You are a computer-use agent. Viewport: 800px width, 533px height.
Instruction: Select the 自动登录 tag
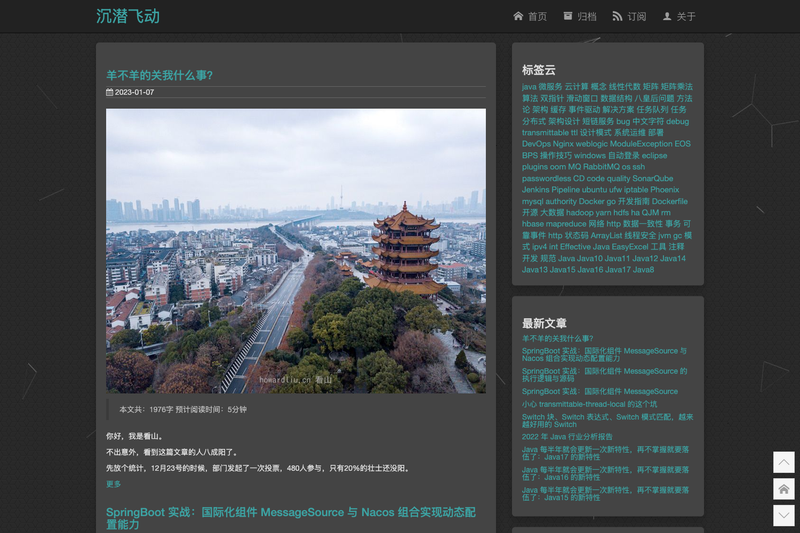click(x=623, y=156)
